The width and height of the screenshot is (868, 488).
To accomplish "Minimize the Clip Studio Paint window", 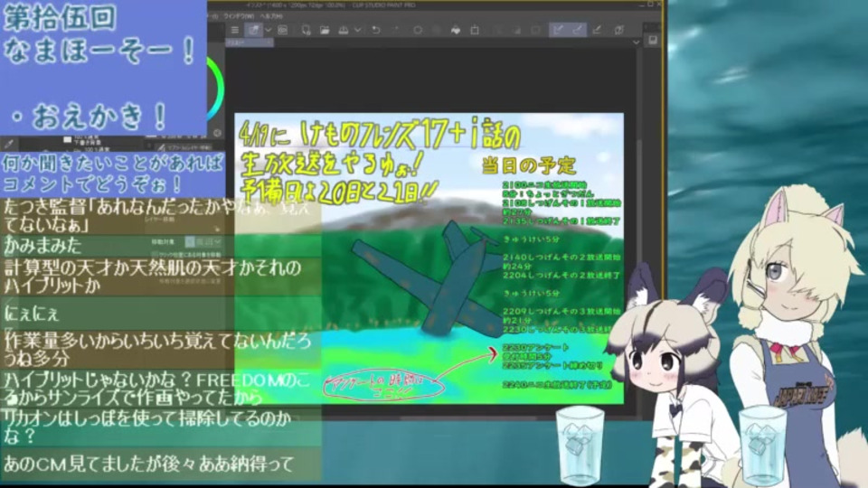I will coord(641,5).
